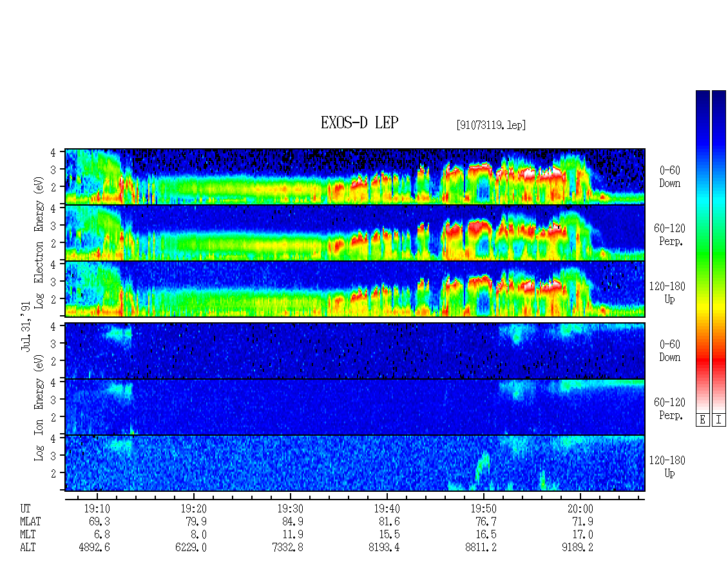Click MLAT value 76.7
728x564 pixels.
(x=486, y=521)
